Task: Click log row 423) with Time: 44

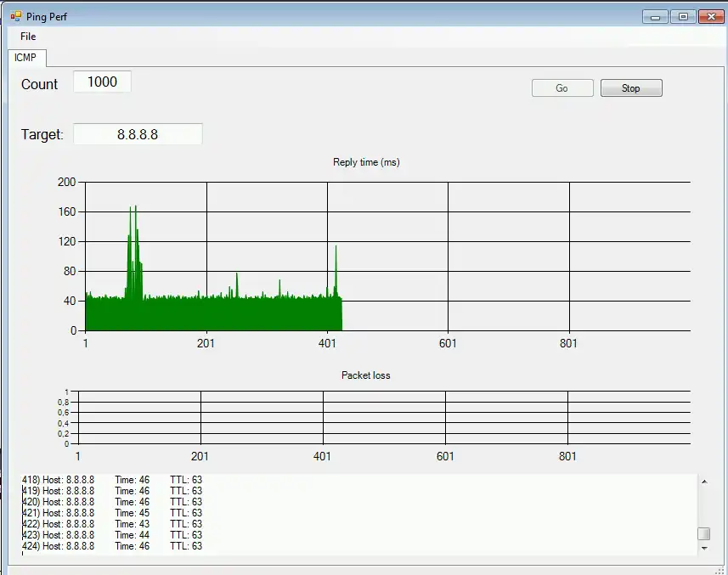Action: (x=112, y=535)
